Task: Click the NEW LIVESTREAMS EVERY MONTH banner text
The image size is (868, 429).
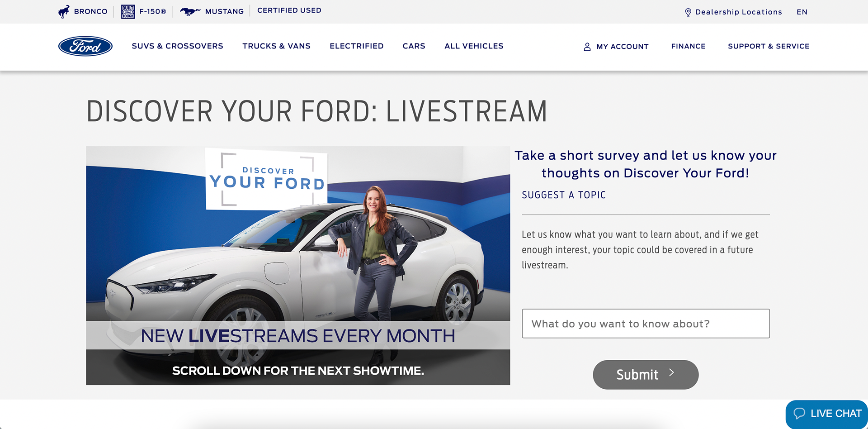Action: pos(298,336)
